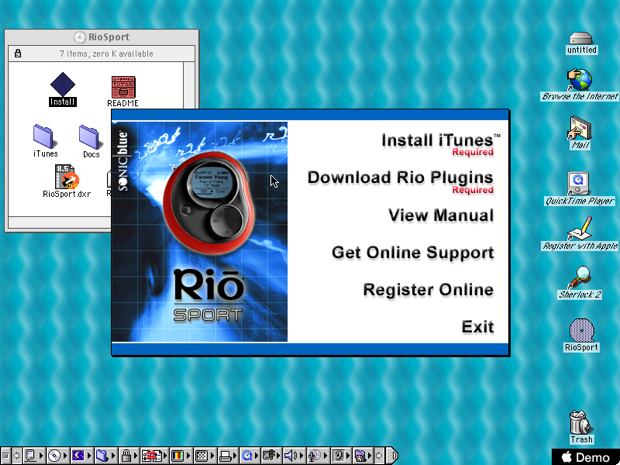Click the QuickTime Q control strip module
620x465 pixels.
pos(248,456)
